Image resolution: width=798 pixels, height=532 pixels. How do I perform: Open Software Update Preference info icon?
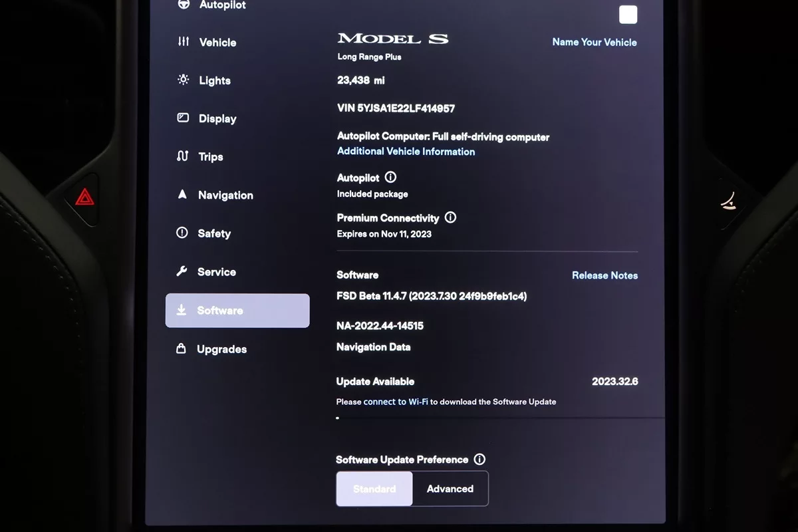tap(479, 460)
